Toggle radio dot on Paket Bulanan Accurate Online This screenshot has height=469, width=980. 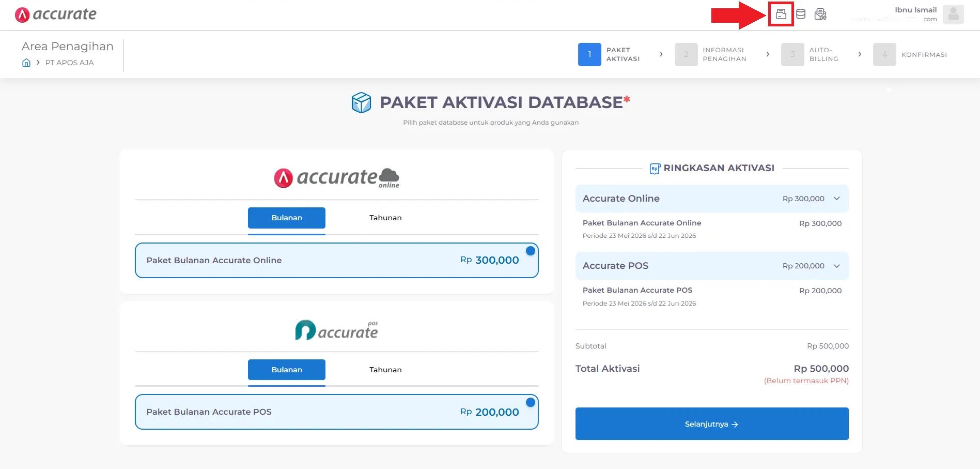(530, 251)
